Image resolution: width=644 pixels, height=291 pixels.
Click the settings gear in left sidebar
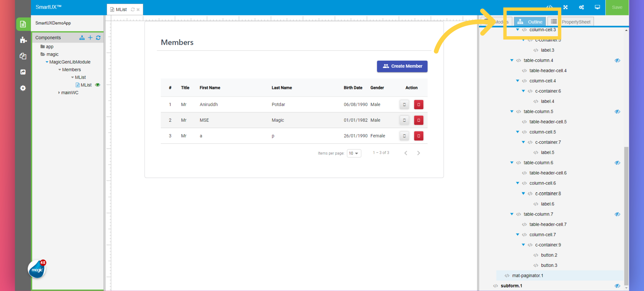click(x=23, y=88)
